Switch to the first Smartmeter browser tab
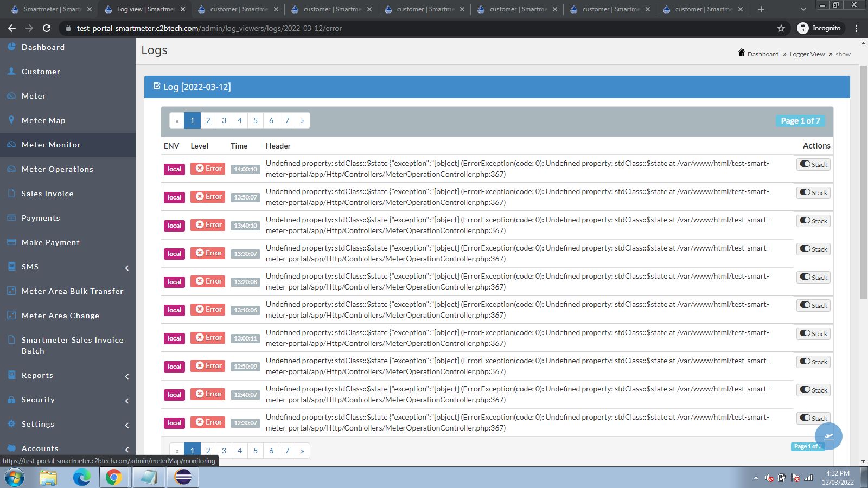 point(51,9)
